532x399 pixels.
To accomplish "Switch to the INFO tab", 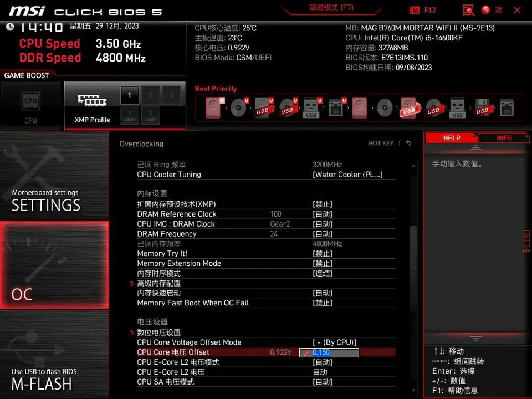I will click(x=504, y=138).
